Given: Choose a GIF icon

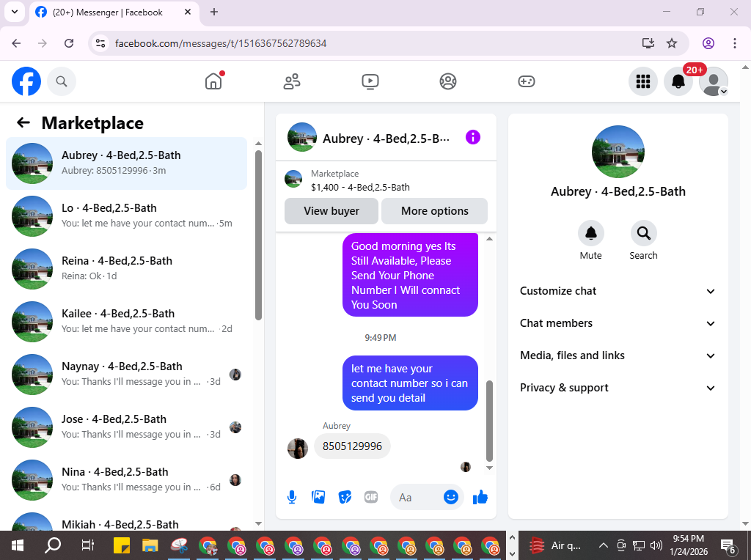Looking at the screenshot, I should click(371, 497).
